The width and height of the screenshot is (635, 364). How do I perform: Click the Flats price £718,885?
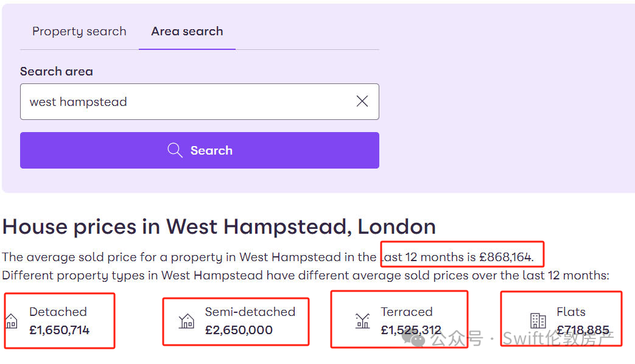point(583,330)
